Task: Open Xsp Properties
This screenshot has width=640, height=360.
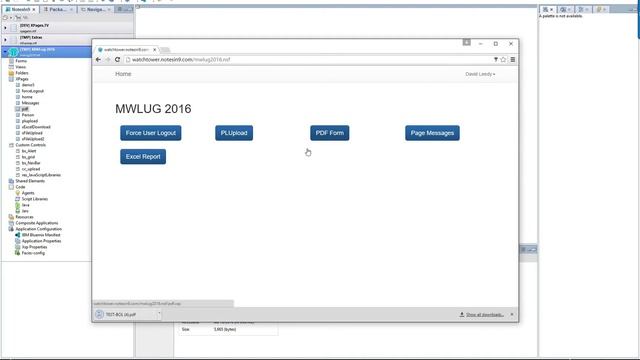Action: click(x=34, y=247)
